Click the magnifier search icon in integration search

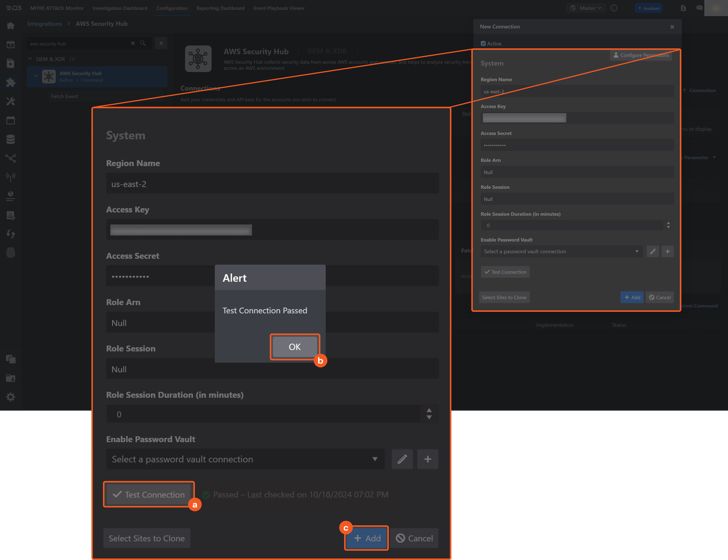coord(143,43)
